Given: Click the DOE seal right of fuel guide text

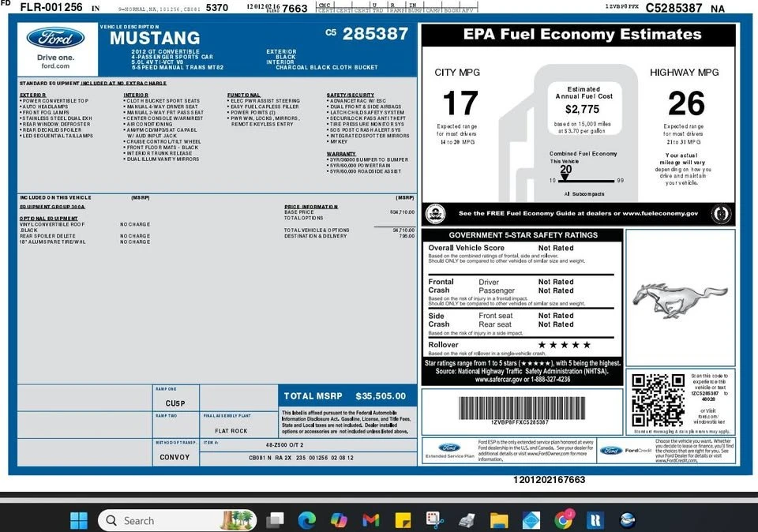Looking at the screenshot, I should point(721,214).
